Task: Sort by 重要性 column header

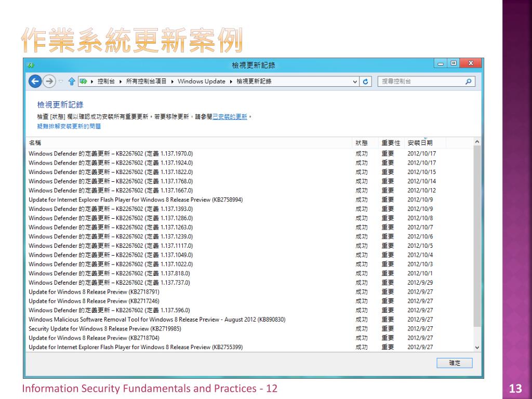Action: [x=391, y=143]
